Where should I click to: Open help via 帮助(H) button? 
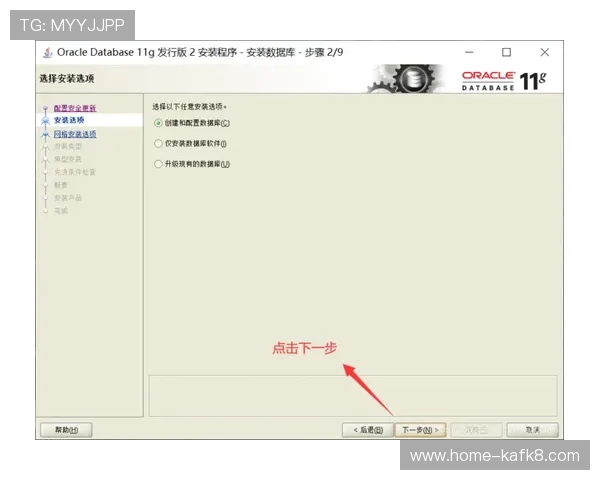[x=66, y=430]
